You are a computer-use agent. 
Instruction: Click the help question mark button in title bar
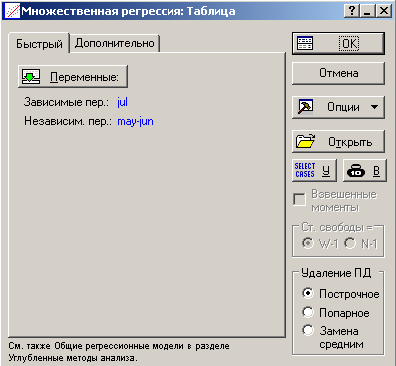pos(352,11)
